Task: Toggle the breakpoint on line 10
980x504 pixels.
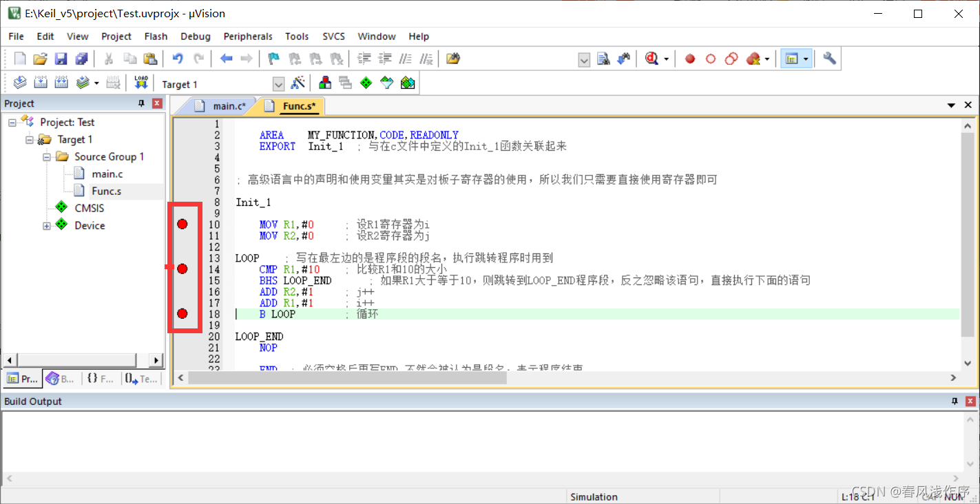Action: [183, 224]
